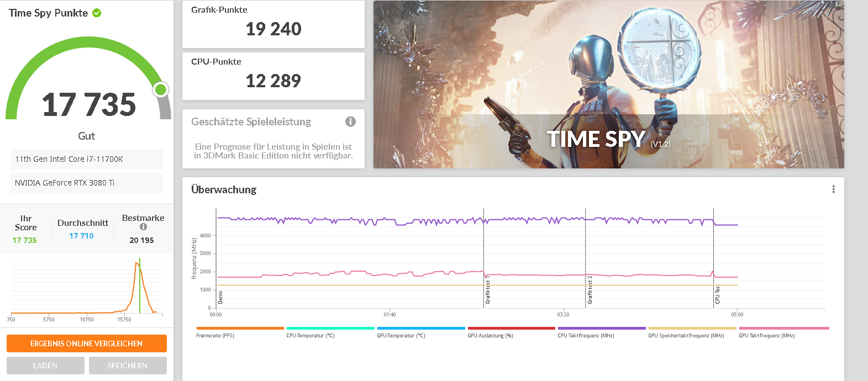Image resolution: width=868 pixels, height=381 pixels.
Task: Click the SPEICHERN button
Action: click(x=128, y=366)
